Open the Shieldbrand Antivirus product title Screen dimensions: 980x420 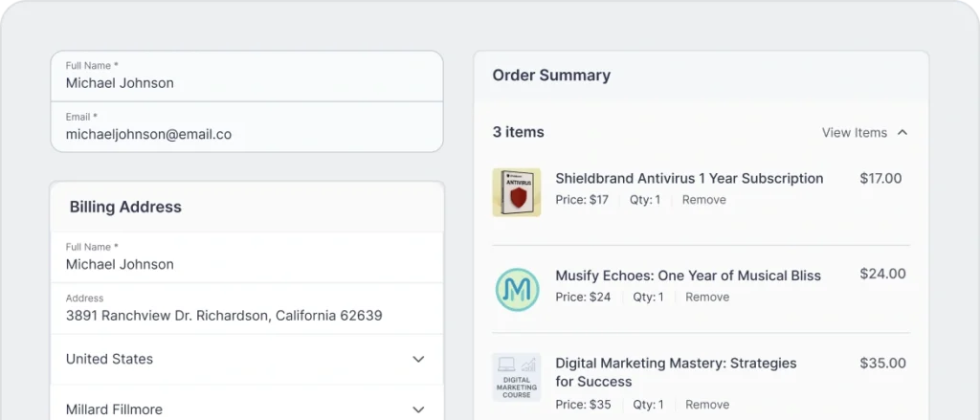[x=689, y=179]
